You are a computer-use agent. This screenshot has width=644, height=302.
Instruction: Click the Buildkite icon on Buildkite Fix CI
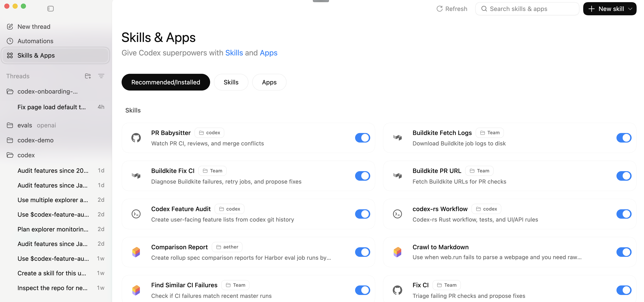136,176
